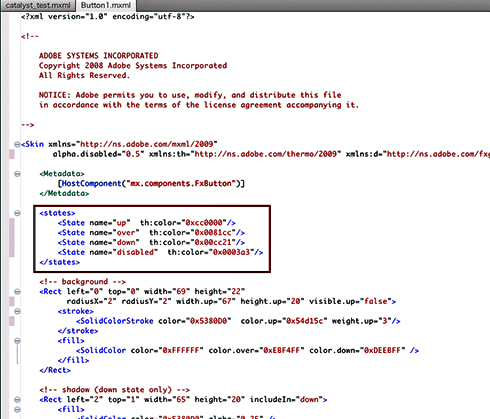Collapse the states block fold marker
Image resolution: width=490 pixels, height=419 pixels.
17,213
